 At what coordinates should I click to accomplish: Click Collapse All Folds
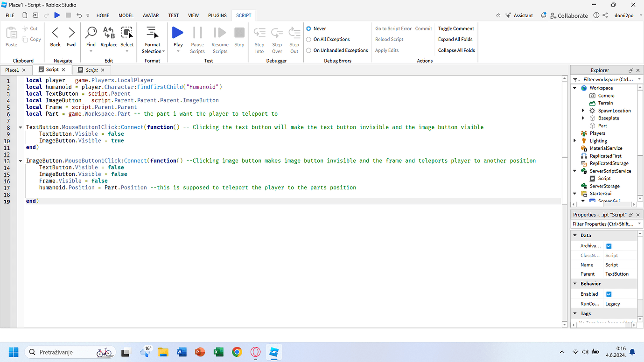(456, 50)
